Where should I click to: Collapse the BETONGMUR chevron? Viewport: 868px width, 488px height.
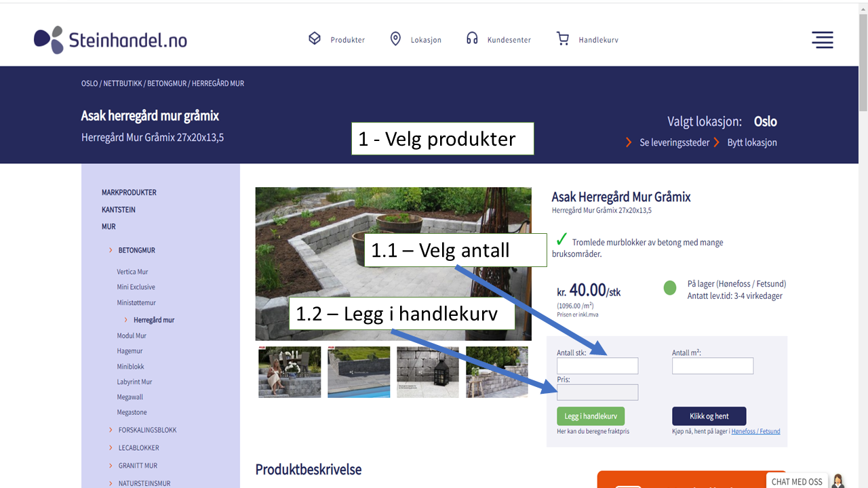pyautogui.click(x=111, y=250)
